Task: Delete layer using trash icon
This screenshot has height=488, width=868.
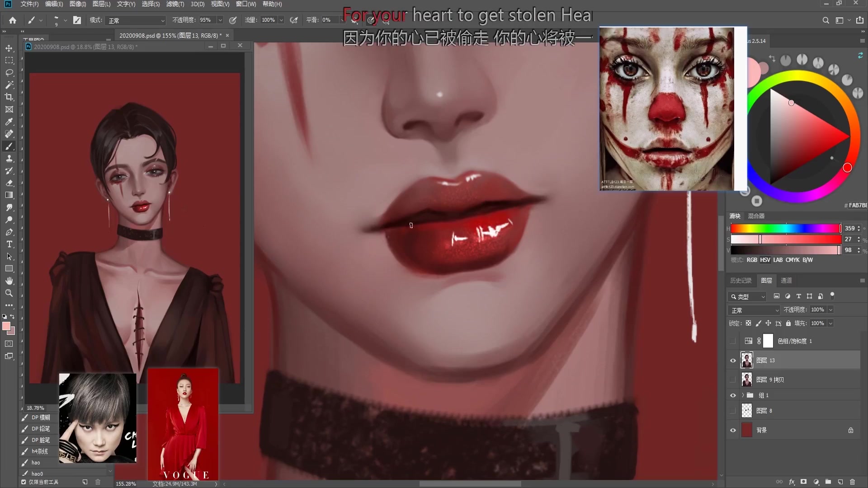Action: 853,482
